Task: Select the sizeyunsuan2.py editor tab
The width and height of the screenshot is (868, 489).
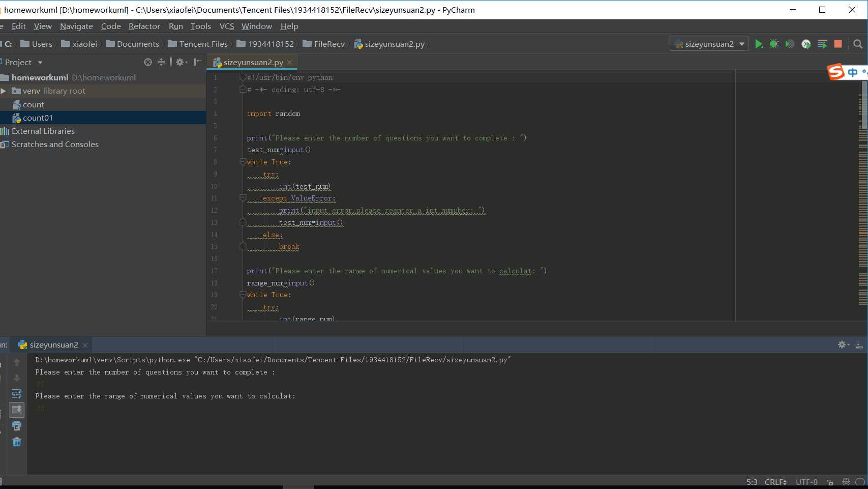Action: click(253, 62)
